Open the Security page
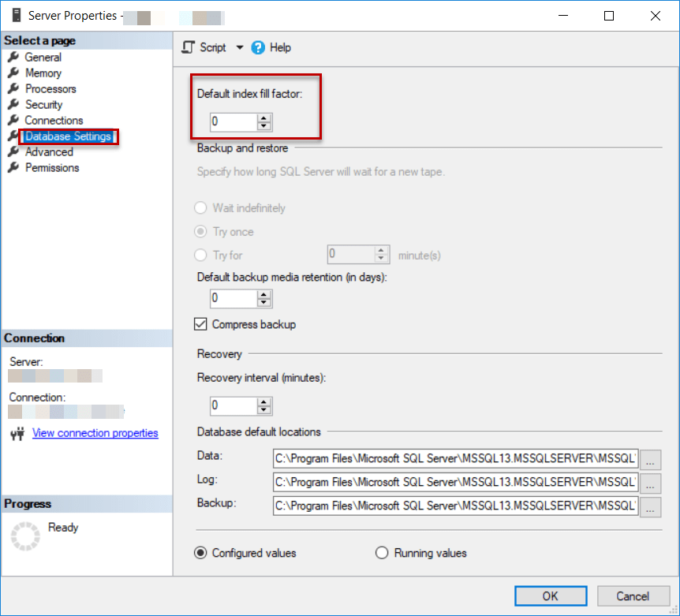The width and height of the screenshot is (680, 616). (x=44, y=104)
